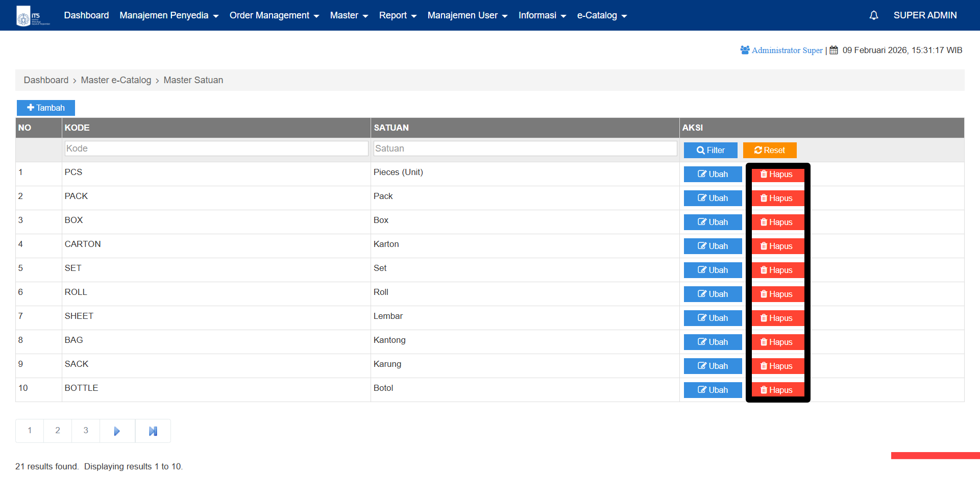Image resolution: width=980 pixels, height=498 pixels.
Task: Delete the BOTTLE row with Hapus
Action: click(777, 390)
